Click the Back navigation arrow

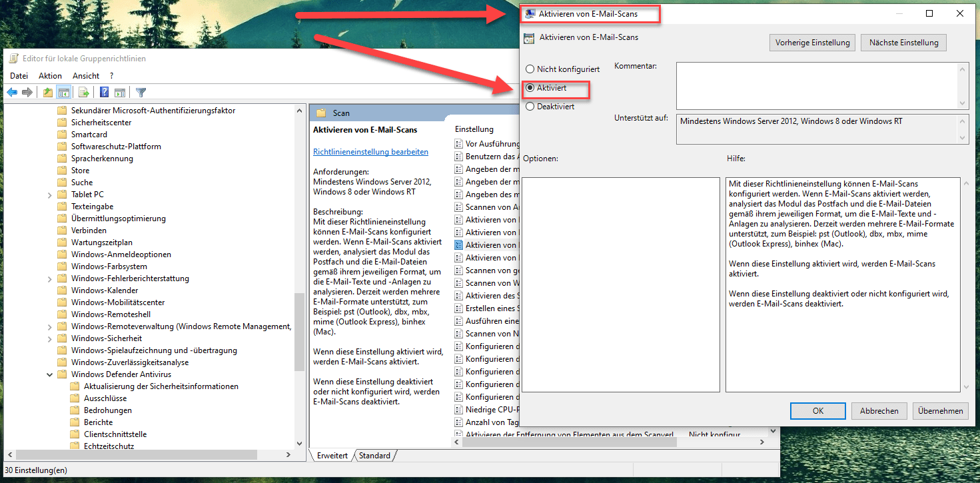pos(11,91)
